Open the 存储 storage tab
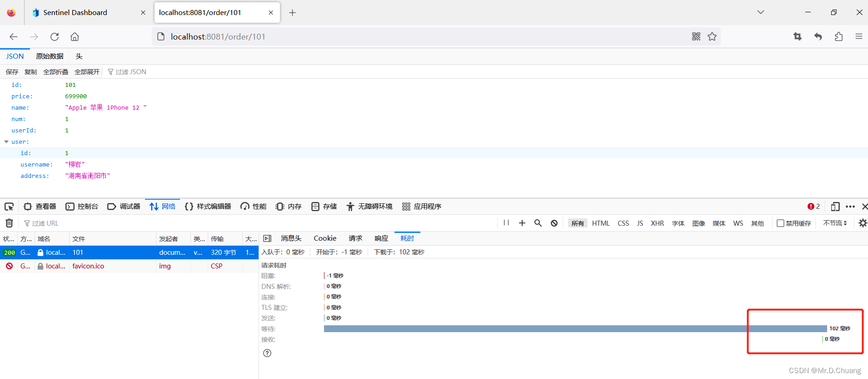The width and height of the screenshot is (868, 379). click(324, 207)
